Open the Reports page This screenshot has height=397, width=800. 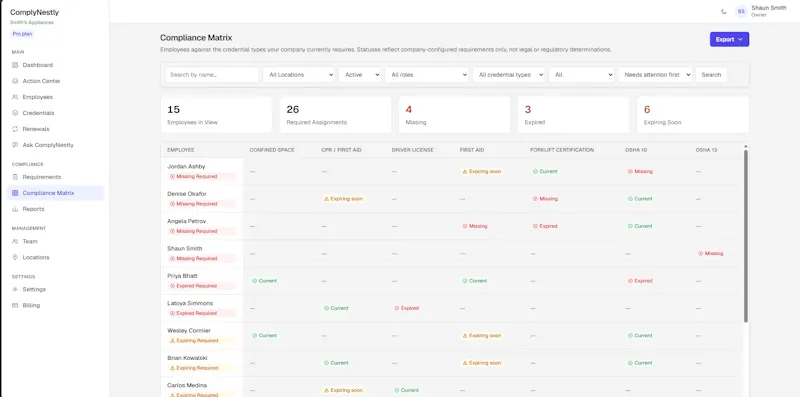[56, 209]
